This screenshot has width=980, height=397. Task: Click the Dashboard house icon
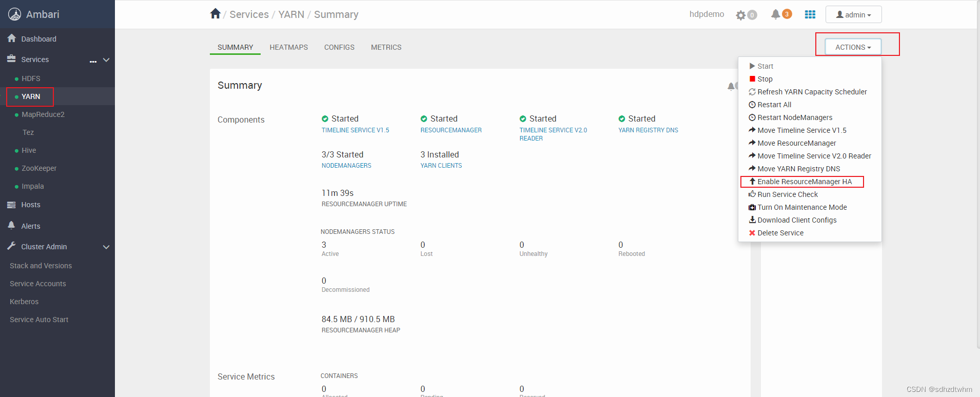[x=12, y=38]
